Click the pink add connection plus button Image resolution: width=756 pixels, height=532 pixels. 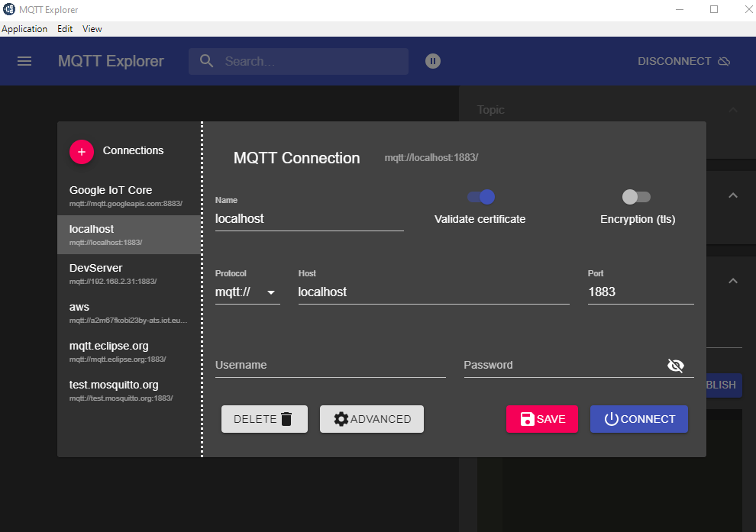coord(82,151)
